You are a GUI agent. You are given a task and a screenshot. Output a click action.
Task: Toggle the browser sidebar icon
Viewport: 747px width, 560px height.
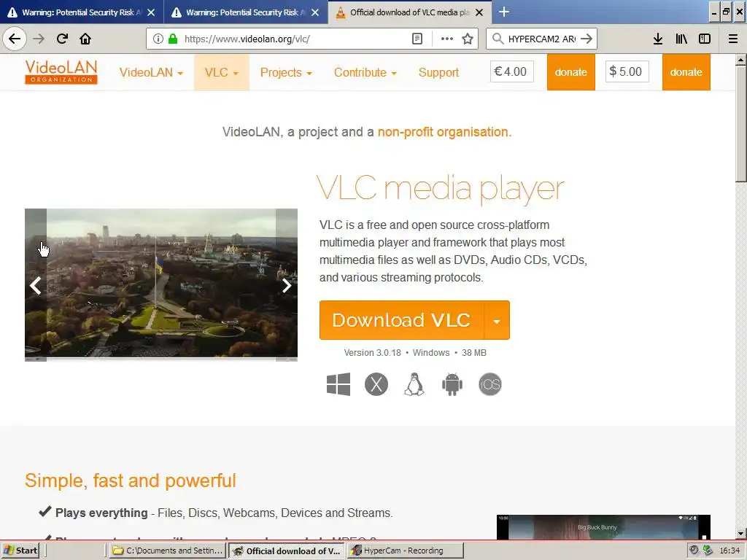tap(705, 39)
